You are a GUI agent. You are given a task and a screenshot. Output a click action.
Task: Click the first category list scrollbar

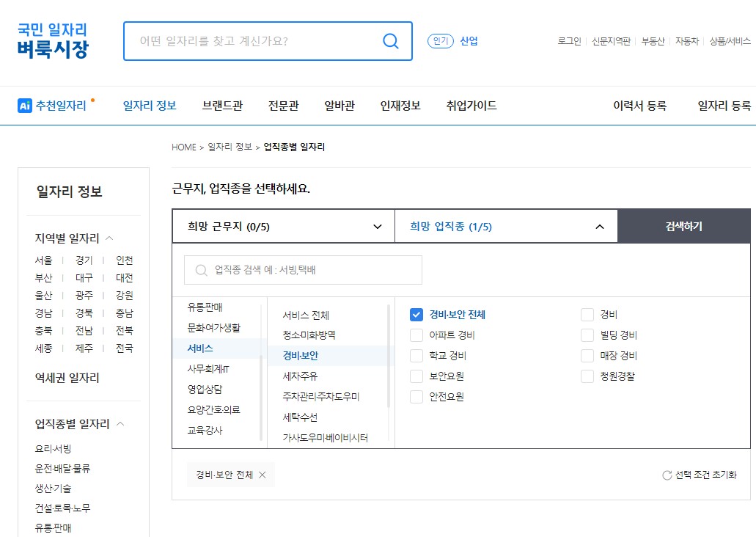click(261, 398)
